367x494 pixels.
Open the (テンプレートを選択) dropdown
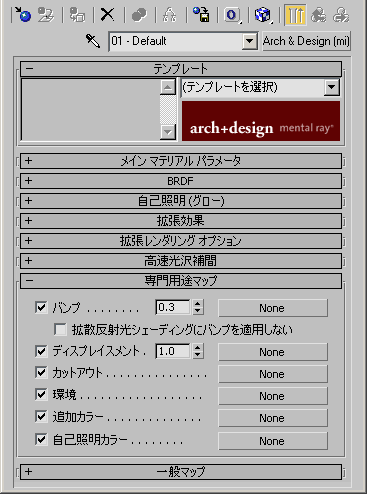point(332,87)
